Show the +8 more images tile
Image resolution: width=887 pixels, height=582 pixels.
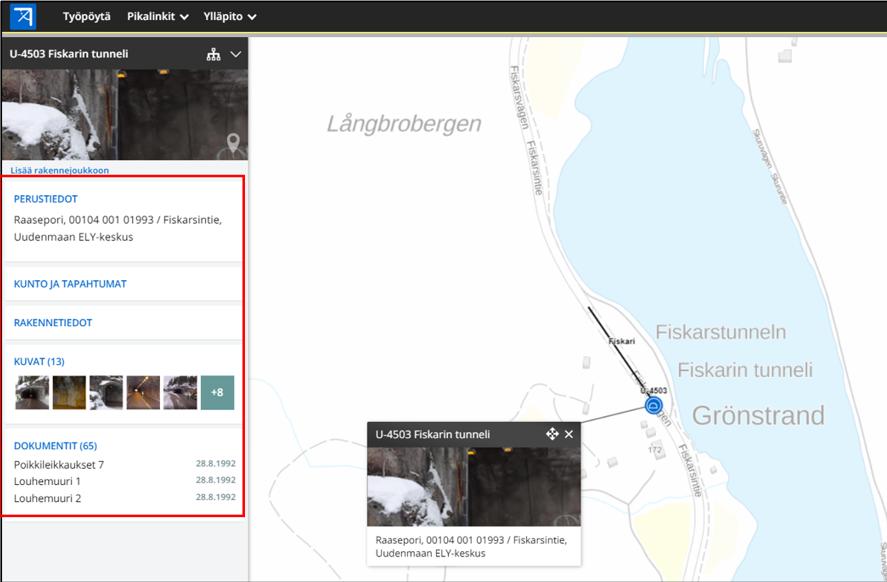tap(217, 393)
